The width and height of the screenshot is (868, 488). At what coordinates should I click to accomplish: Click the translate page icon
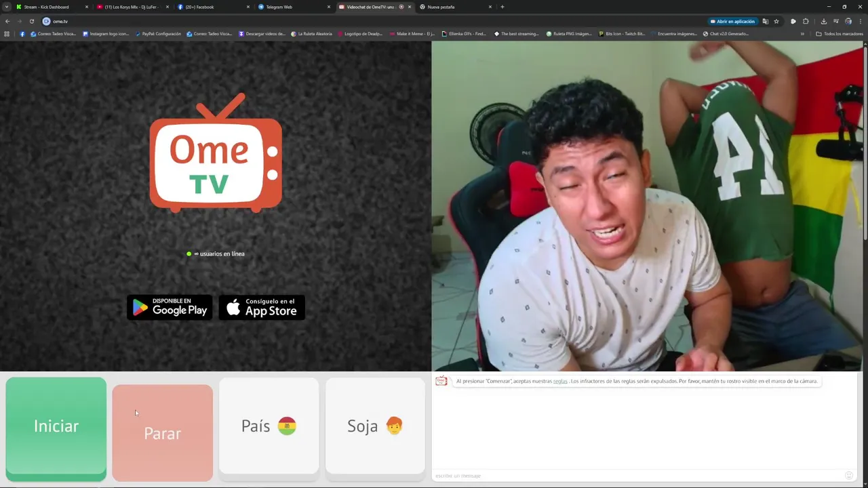[x=766, y=21]
